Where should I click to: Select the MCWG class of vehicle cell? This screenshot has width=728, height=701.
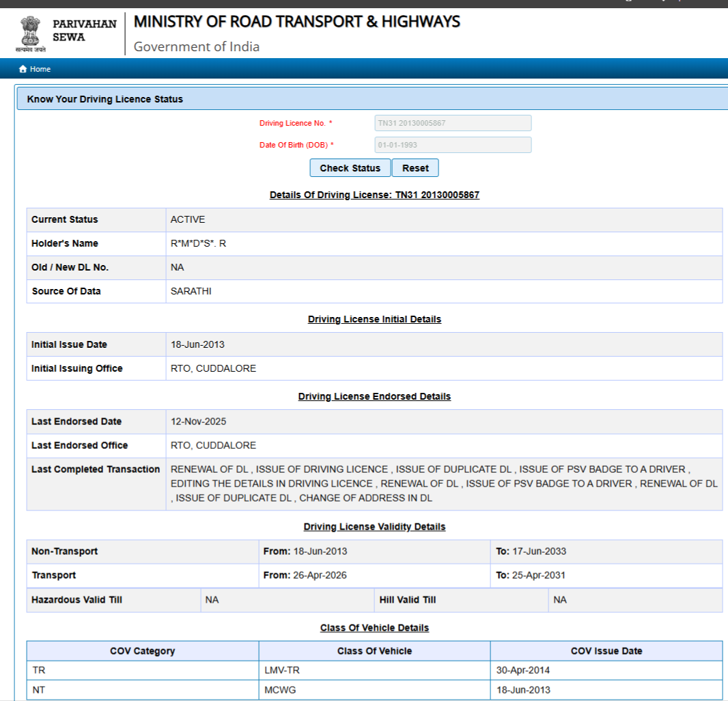tap(279, 690)
